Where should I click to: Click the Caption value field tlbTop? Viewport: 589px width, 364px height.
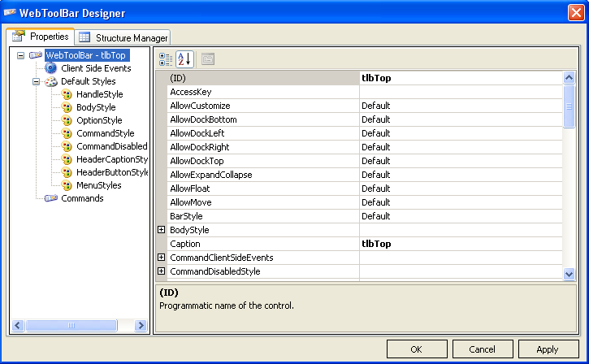(x=460, y=244)
